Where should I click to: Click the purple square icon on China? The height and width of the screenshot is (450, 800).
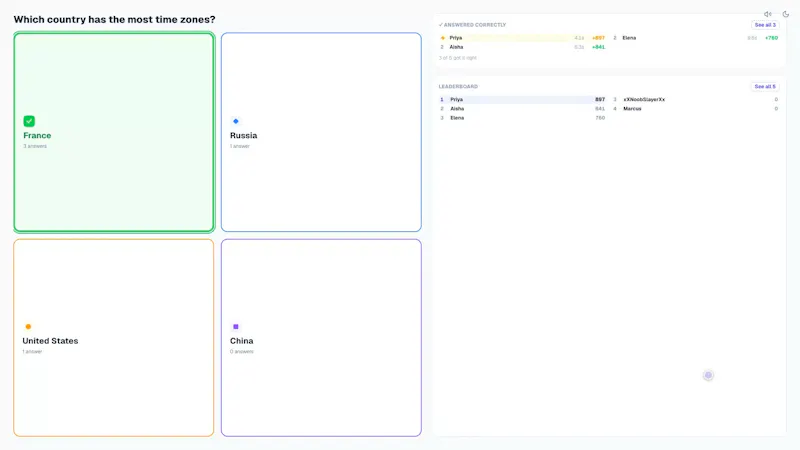(236, 327)
